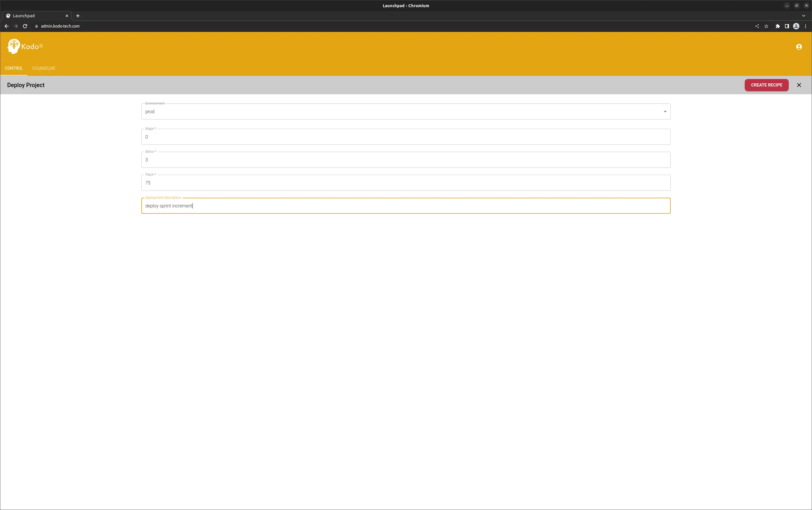Click the CREATE RECIPE button
The width and height of the screenshot is (812, 510).
pos(767,85)
